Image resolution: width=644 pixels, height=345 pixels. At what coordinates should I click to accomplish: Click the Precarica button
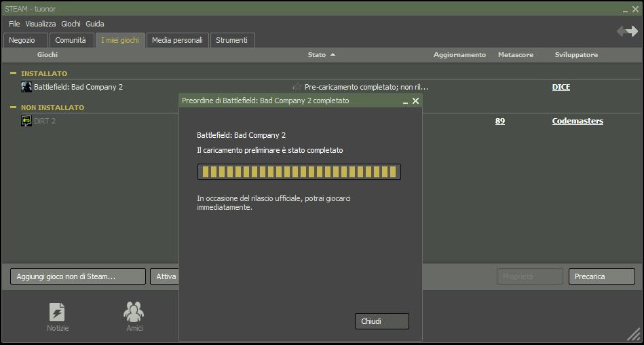[x=602, y=276]
